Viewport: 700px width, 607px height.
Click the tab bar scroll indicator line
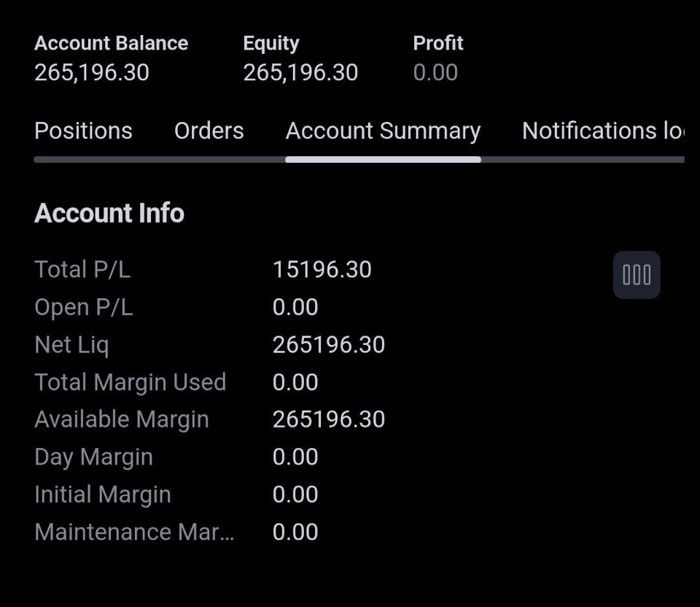[x=359, y=160]
